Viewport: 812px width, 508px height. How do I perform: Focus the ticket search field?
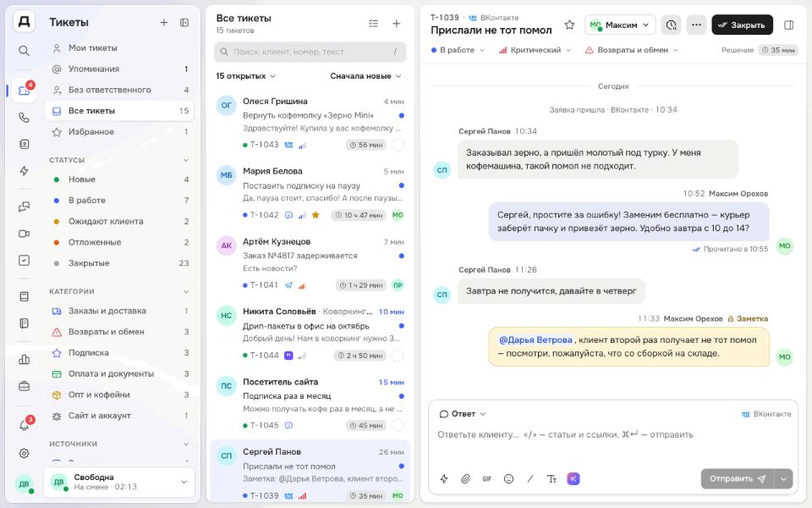pyautogui.click(x=310, y=52)
